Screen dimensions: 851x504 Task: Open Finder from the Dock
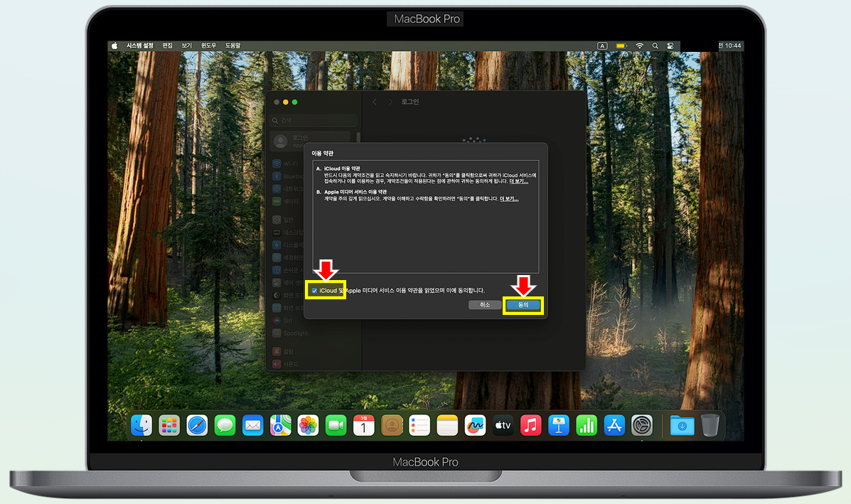point(141,425)
